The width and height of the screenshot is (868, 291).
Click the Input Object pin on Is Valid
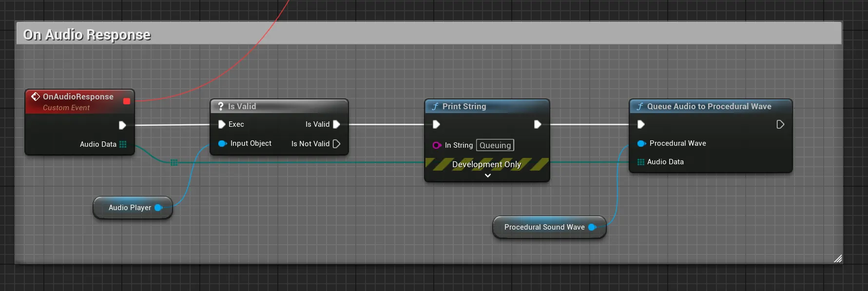222,143
